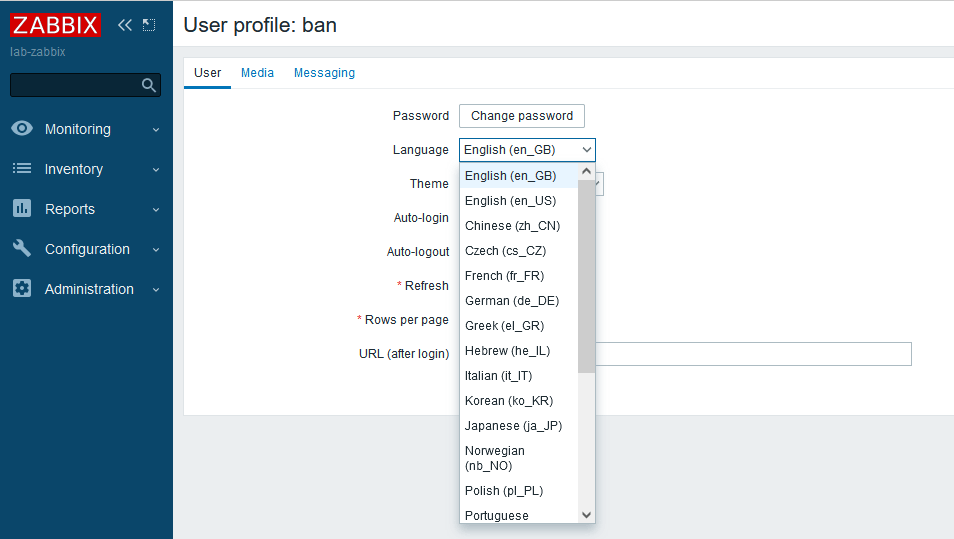Click the Monitoring eye icon
954x539 pixels.
[22, 129]
